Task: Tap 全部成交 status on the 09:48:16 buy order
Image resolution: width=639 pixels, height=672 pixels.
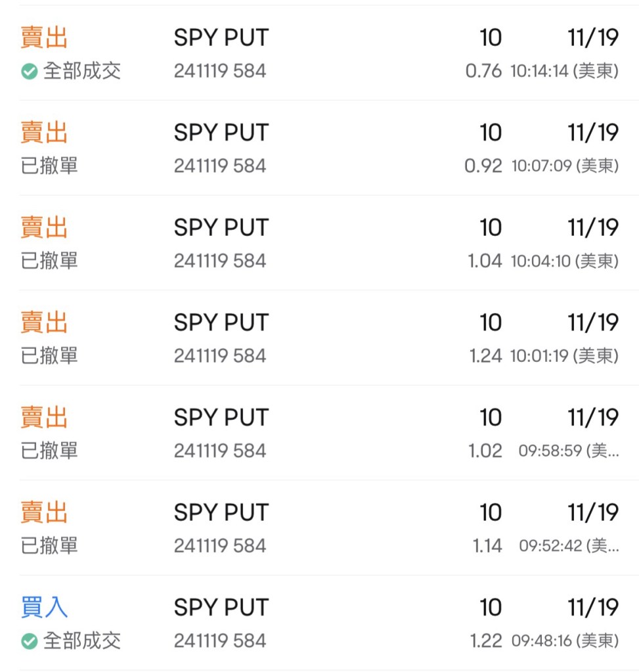Action: click(81, 641)
